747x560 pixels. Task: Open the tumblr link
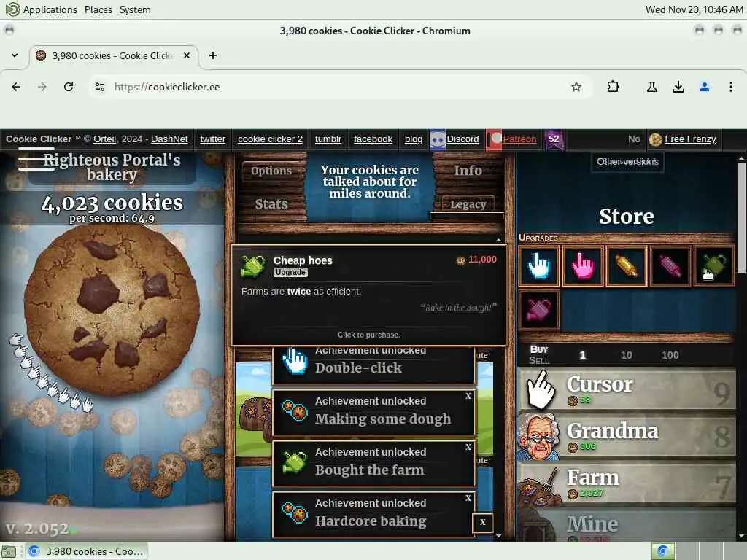pos(328,139)
